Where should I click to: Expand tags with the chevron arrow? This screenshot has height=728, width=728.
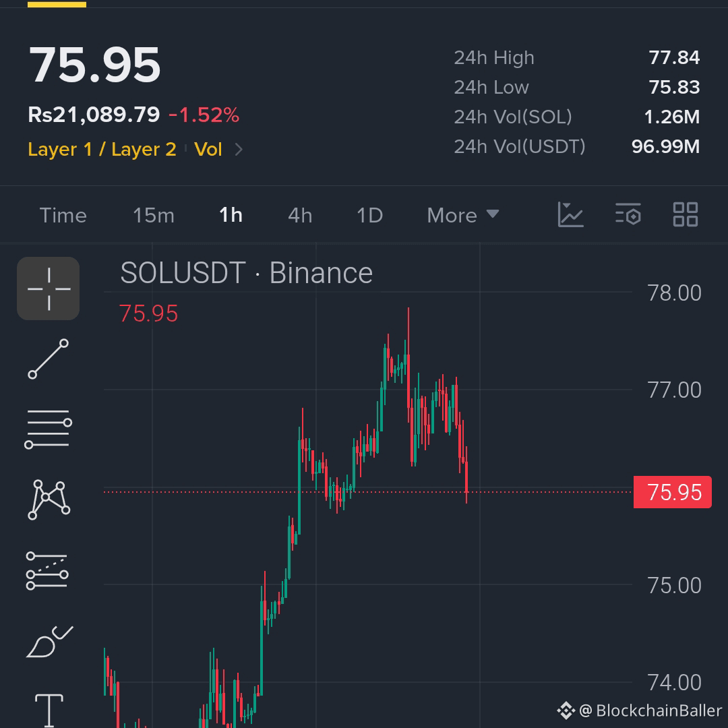(x=239, y=150)
